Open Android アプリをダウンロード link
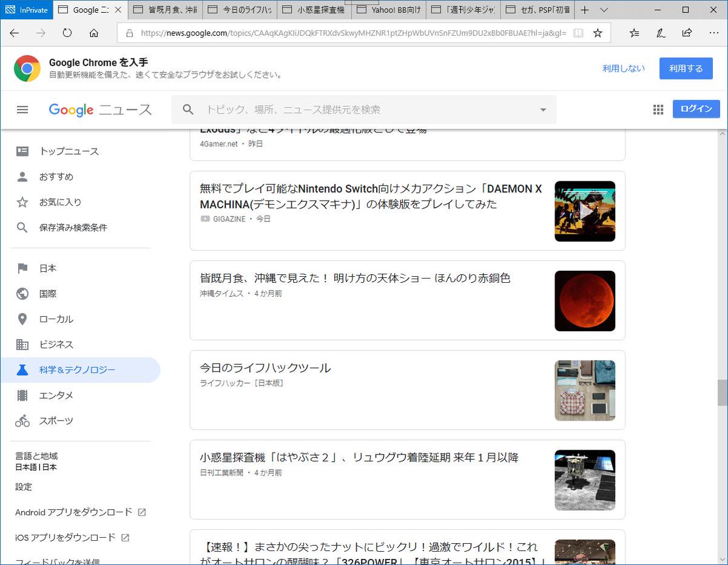 tap(80, 512)
